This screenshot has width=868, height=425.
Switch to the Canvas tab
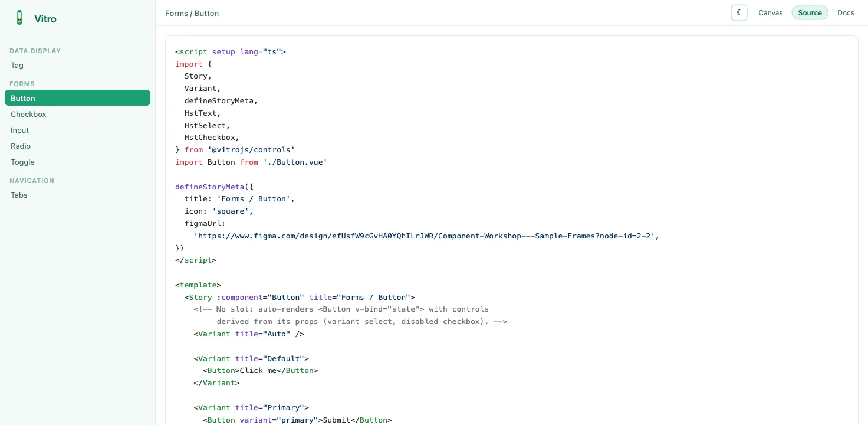pyautogui.click(x=770, y=12)
